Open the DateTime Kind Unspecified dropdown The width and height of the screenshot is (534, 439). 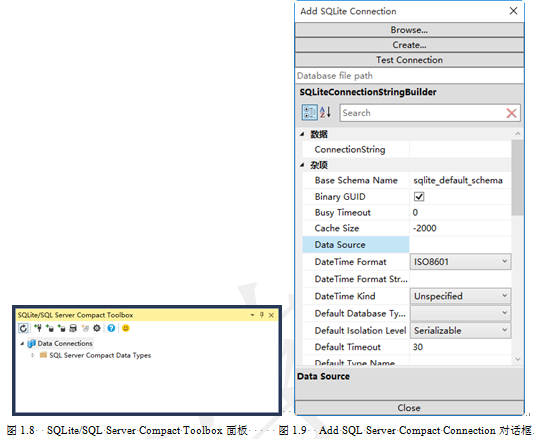pyautogui.click(x=460, y=296)
